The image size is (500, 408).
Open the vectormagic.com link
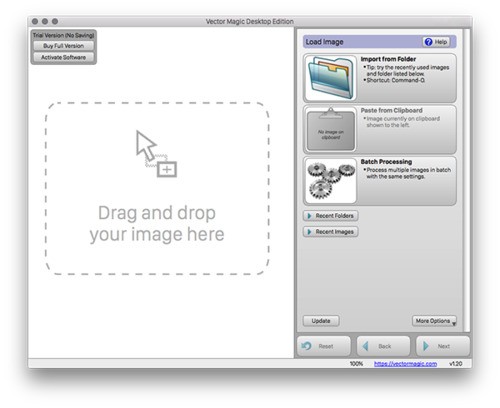click(x=405, y=363)
